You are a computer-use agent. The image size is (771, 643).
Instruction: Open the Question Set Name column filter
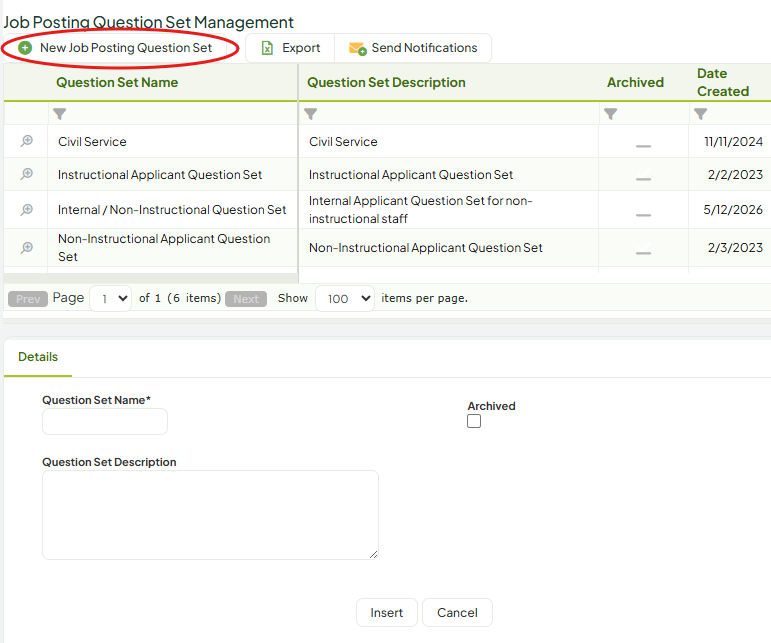[x=59, y=114]
